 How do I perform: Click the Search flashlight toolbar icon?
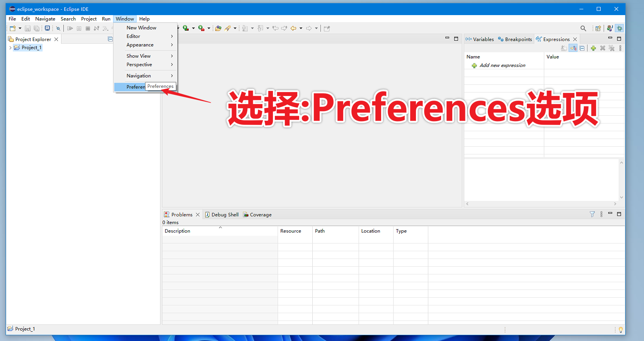point(228,28)
